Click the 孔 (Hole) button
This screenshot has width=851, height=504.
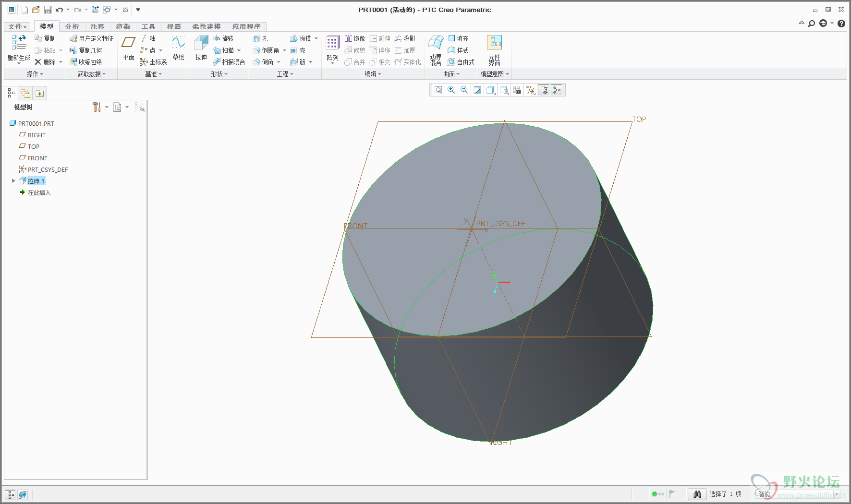[260, 38]
